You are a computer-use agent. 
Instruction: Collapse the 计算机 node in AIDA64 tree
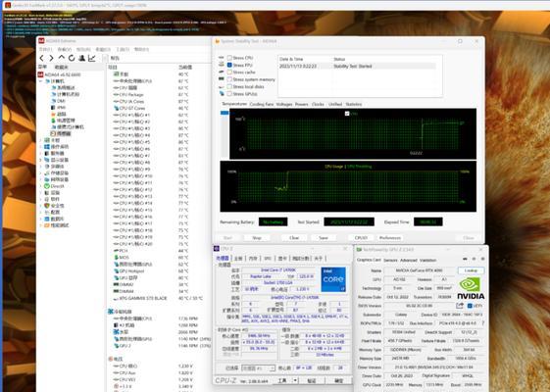coord(41,81)
